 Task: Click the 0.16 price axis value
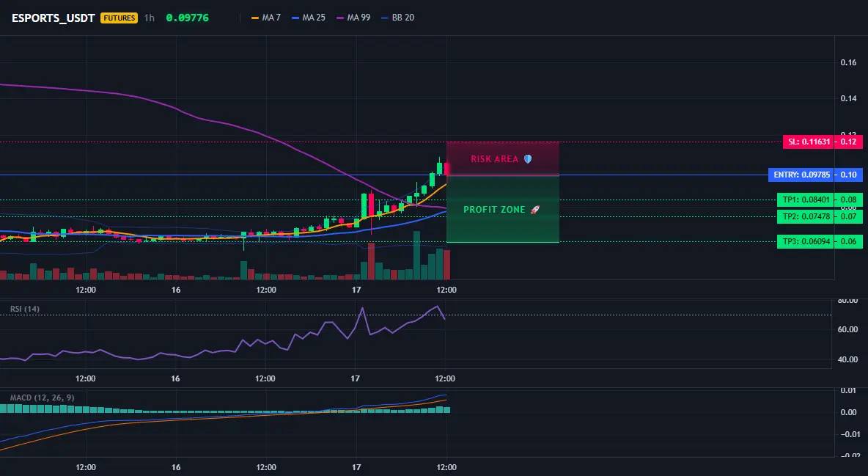(x=848, y=62)
